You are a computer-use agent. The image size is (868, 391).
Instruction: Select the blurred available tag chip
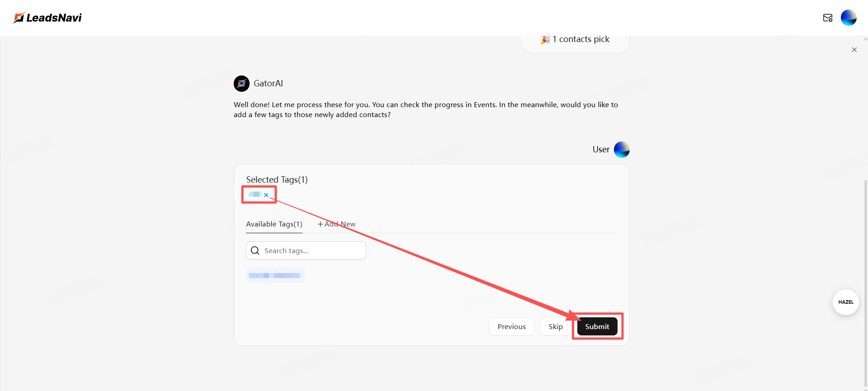click(x=275, y=275)
